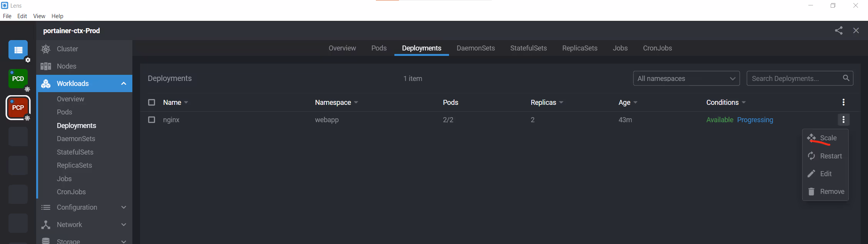Click the nginx deployment name
This screenshot has height=244, width=868.
click(x=171, y=120)
